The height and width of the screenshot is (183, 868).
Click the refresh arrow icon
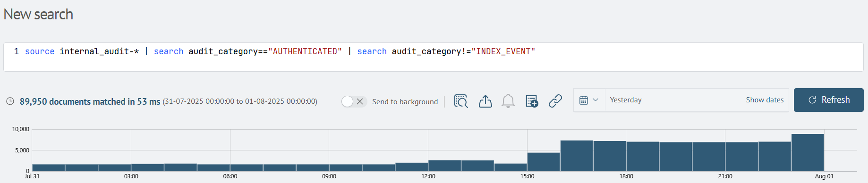pyautogui.click(x=812, y=100)
